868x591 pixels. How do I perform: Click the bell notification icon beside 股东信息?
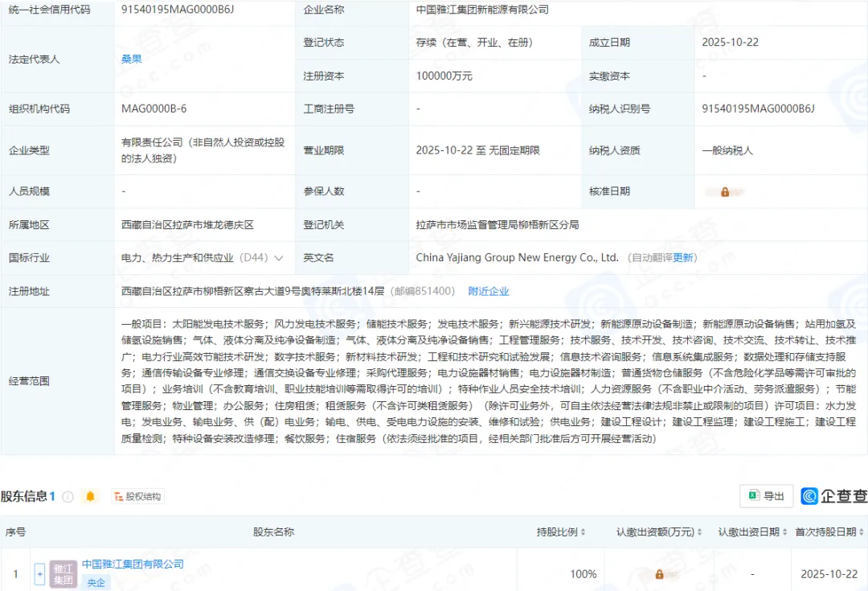(x=88, y=496)
